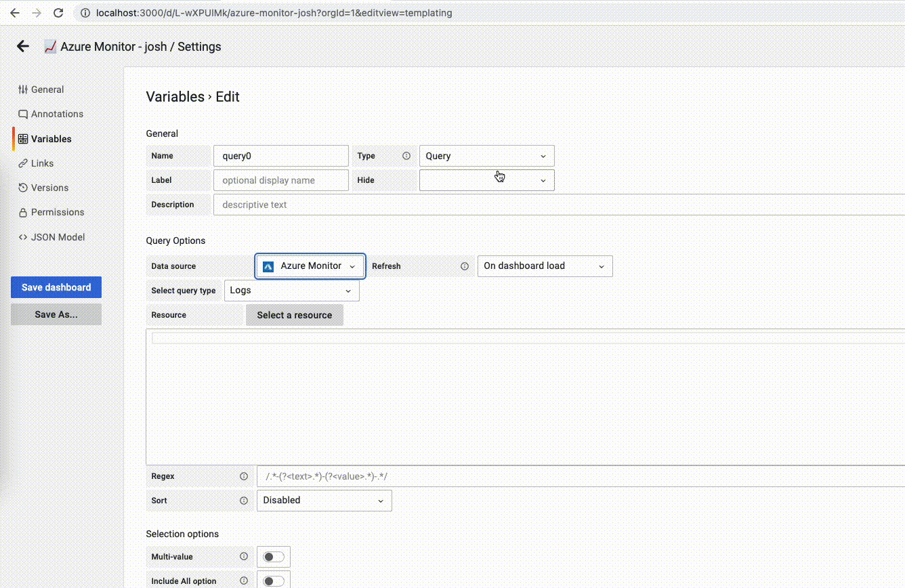Open Permissions using the lock icon
This screenshot has height=588, width=905.
tap(23, 212)
